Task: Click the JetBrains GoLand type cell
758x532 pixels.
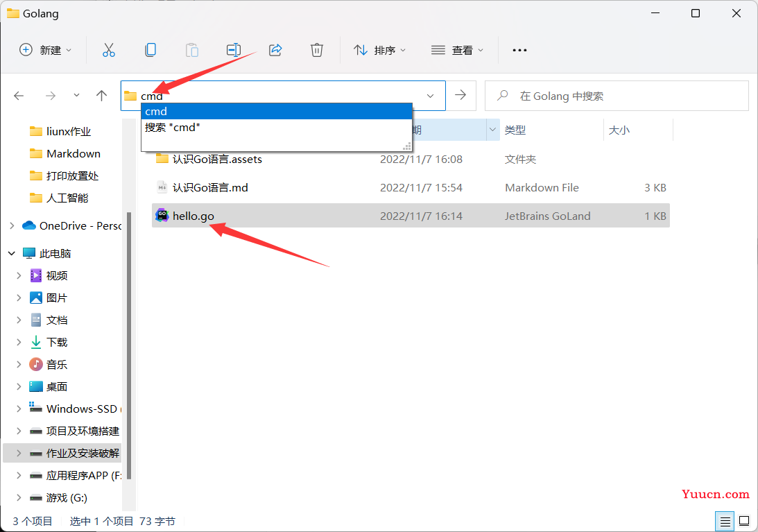Action: coord(548,216)
